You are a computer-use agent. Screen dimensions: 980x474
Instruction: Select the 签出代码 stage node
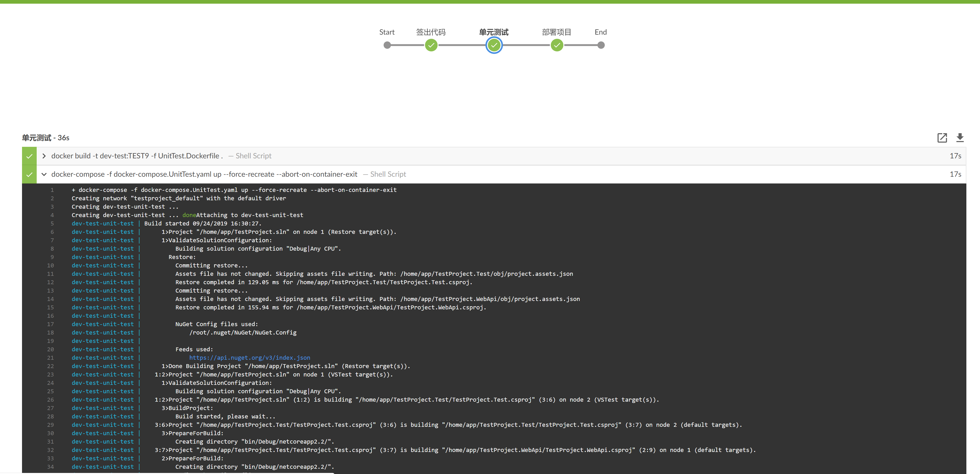pyautogui.click(x=431, y=45)
